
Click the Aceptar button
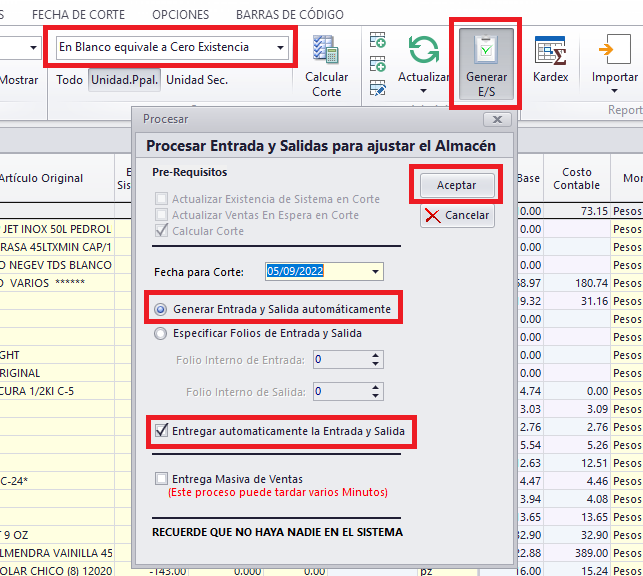(x=456, y=185)
